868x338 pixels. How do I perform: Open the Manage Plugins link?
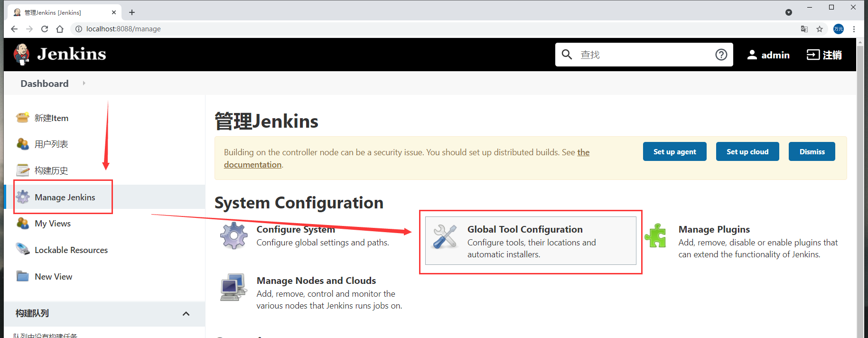click(714, 229)
